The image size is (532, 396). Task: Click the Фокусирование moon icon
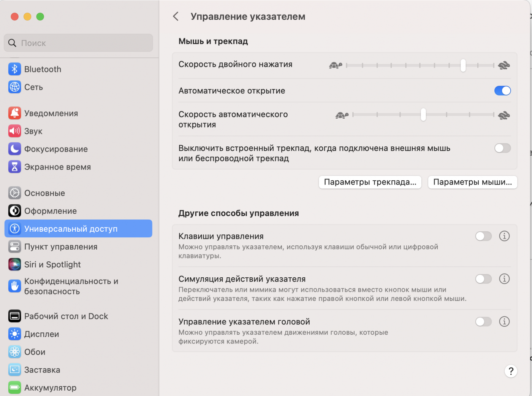(x=14, y=149)
